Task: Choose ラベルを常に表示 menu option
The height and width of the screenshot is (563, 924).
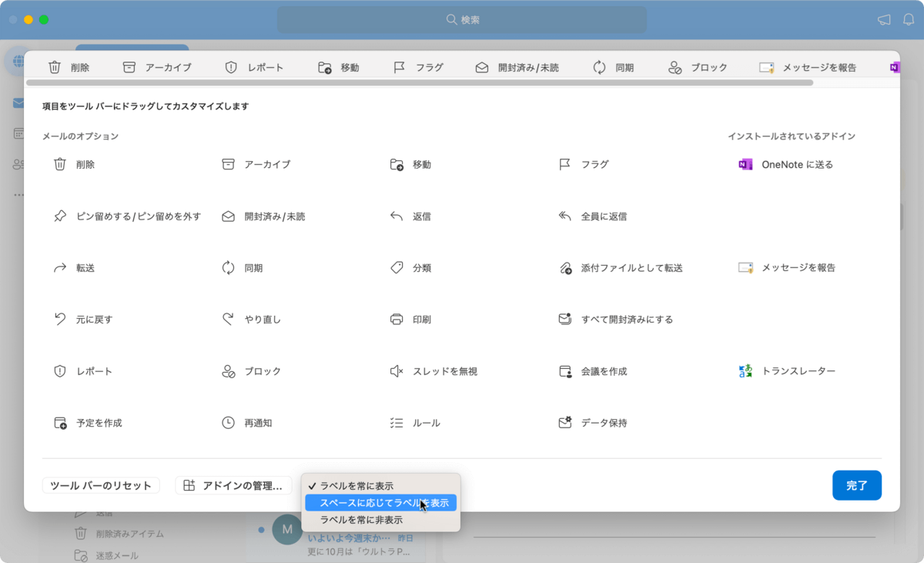Action: point(381,486)
